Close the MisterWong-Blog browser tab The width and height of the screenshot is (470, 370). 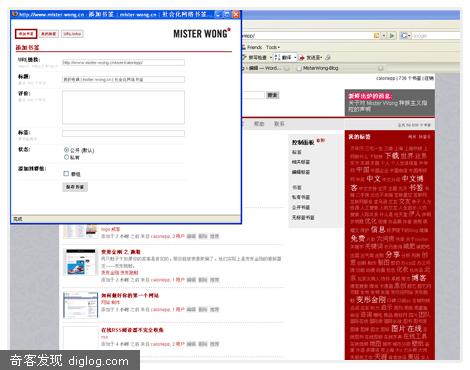[380, 68]
